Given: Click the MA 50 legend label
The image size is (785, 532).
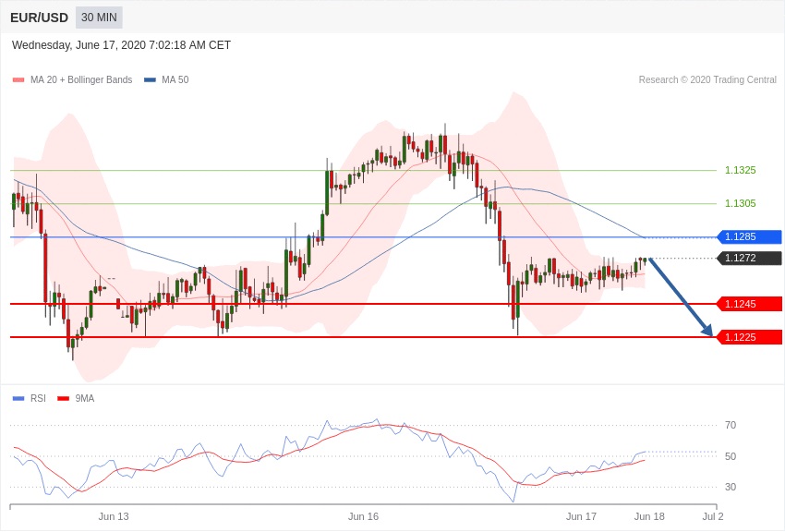Looking at the screenshot, I should 175,80.
